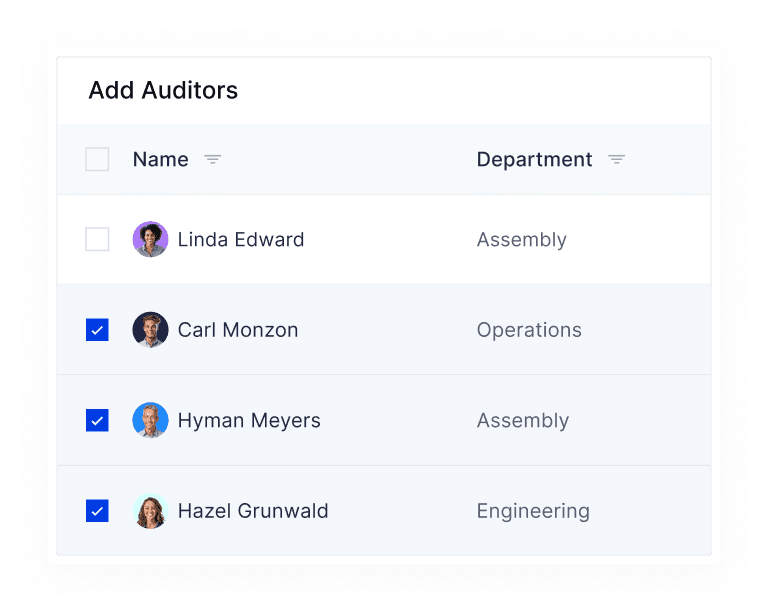Click the filter icon next to Name
Screen dimensions: 768x612
click(213, 160)
